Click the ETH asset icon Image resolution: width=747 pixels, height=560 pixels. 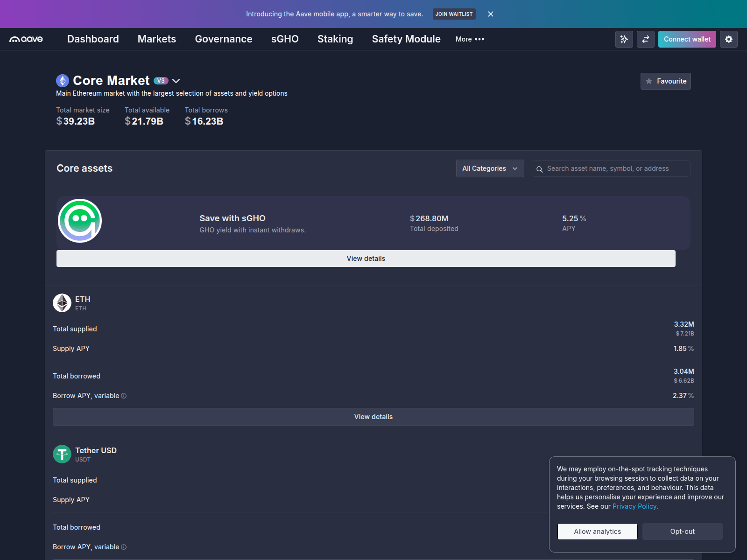pyautogui.click(x=62, y=303)
